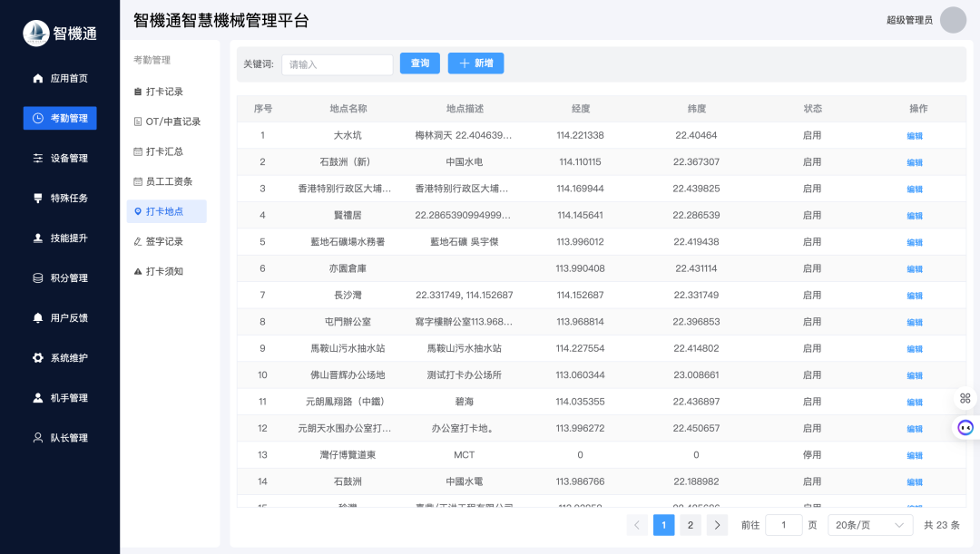Click the calendar icon beside 打卡汇总
Image resolution: width=980 pixels, height=554 pixels.
[x=138, y=151]
